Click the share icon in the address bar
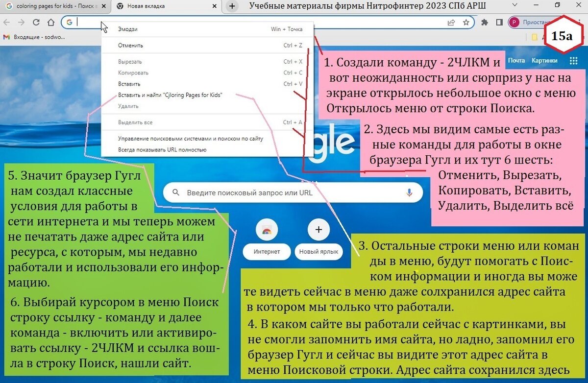588x383 pixels. click(x=451, y=22)
